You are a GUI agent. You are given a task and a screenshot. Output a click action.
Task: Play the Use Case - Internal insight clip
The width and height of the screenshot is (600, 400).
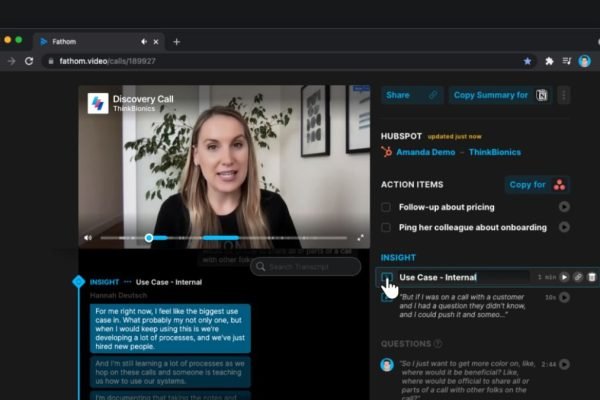(564, 277)
